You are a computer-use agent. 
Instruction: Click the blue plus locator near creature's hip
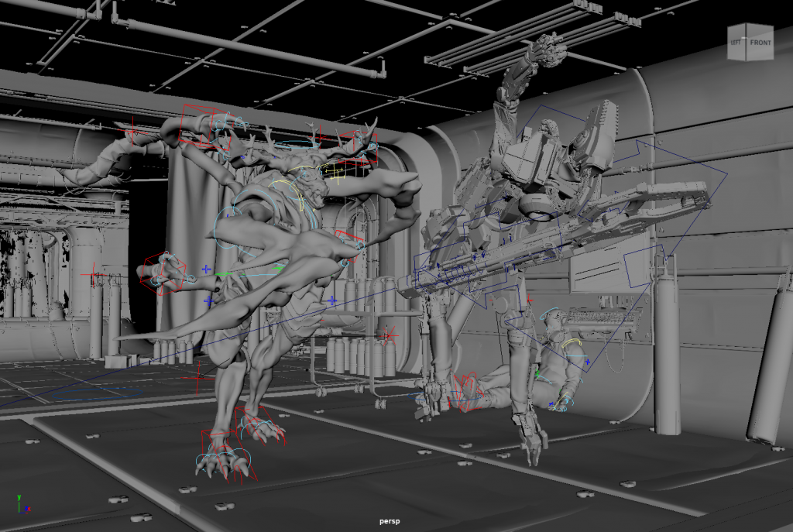208,300
